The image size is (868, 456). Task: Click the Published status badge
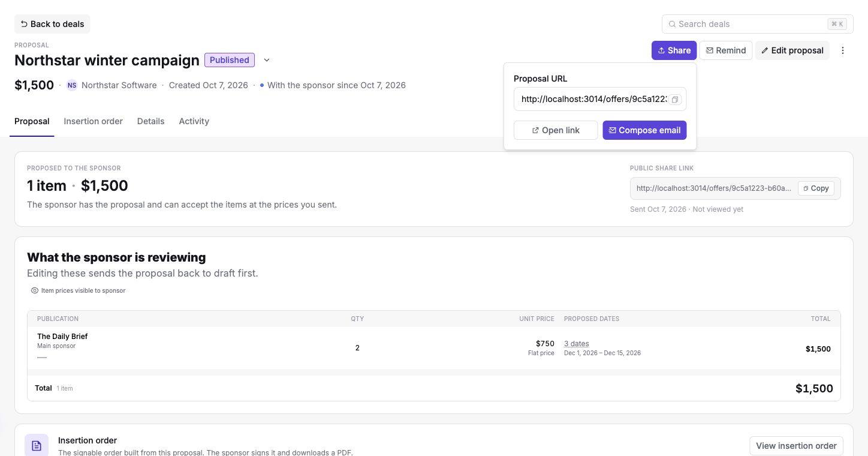tap(230, 60)
